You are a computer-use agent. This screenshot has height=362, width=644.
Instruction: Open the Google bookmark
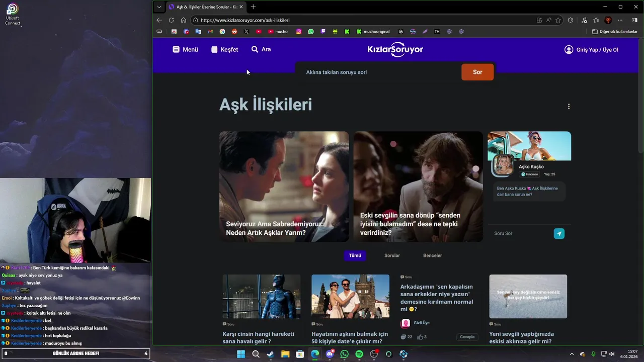(222, 31)
